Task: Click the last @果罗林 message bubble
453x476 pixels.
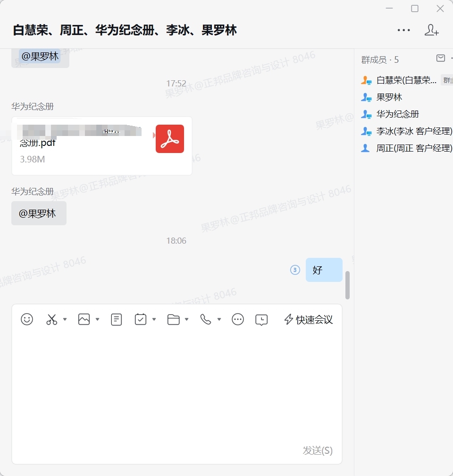Action: [39, 213]
